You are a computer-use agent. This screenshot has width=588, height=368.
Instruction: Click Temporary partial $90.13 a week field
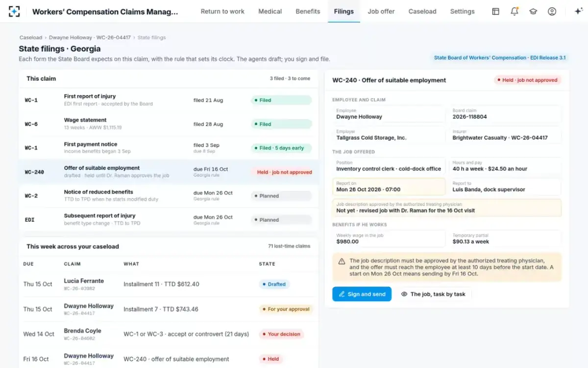point(505,238)
